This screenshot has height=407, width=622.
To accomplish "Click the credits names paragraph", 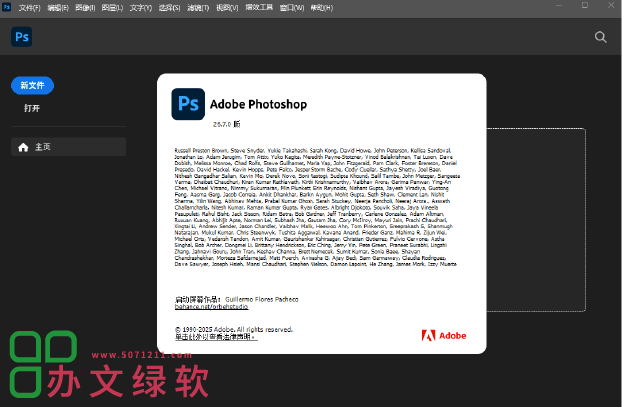I will point(317,207).
